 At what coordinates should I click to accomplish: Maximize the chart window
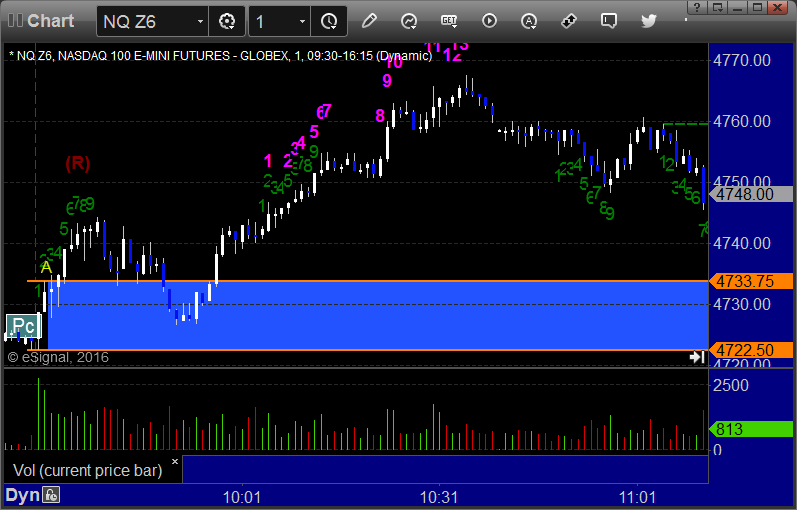757,7
